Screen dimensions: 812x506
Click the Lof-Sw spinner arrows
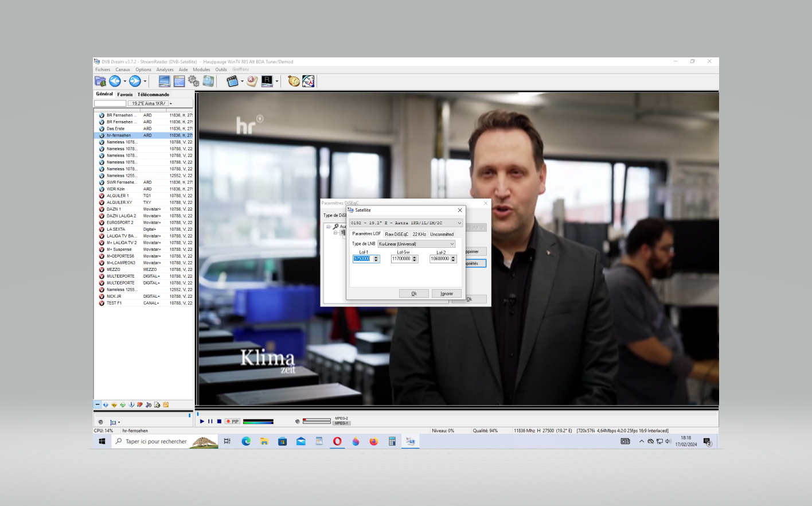tap(415, 259)
